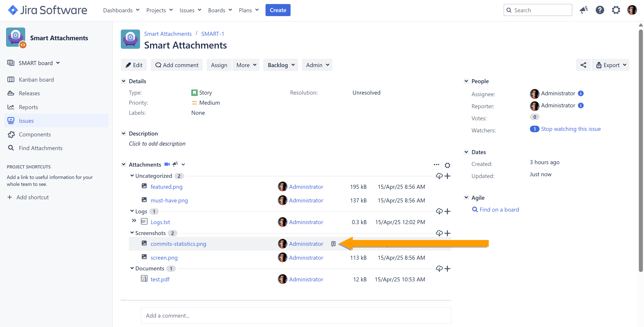
Task: Click the image icon beside featured.png
Action: 144,186
